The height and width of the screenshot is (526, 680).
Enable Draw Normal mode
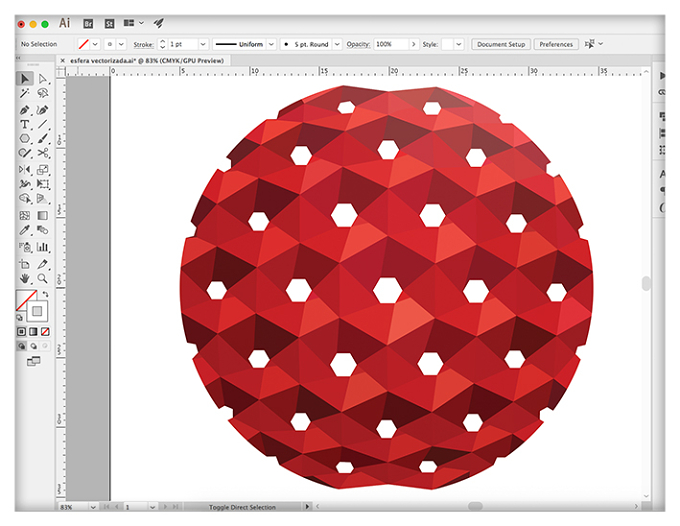[21, 346]
